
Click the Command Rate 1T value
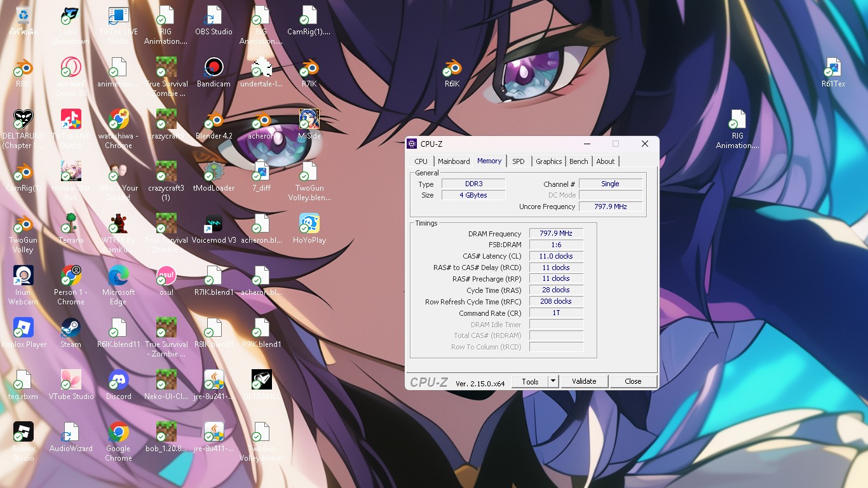click(x=556, y=313)
